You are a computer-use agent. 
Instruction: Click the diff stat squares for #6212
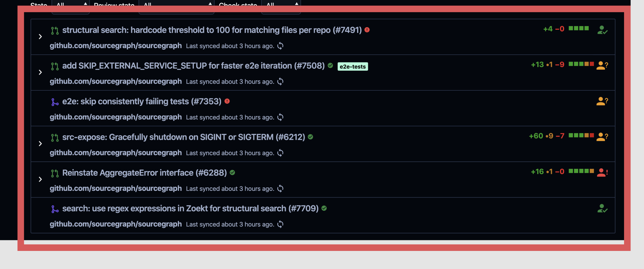pos(581,135)
